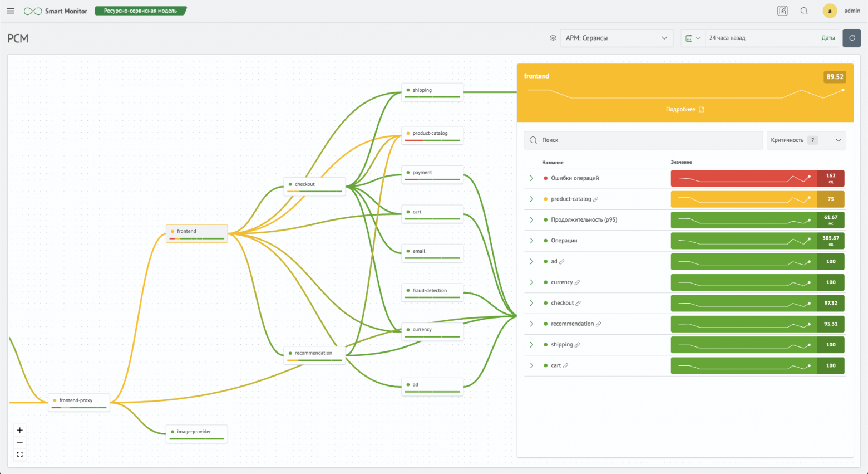Open the chevron next to the calendar icon
The height and width of the screenshot is (474, 868).
(x=698, y=37)
